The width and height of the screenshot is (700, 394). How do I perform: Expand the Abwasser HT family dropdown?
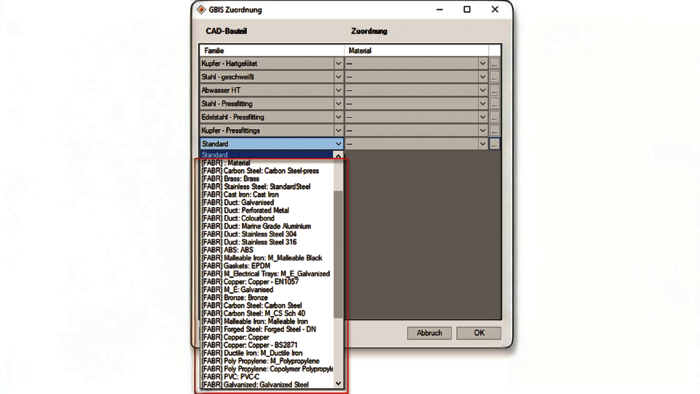coord(338,91)
